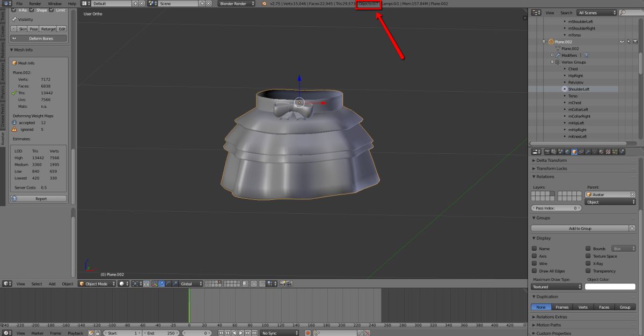The height and width of the screenshot is (336, 644).
Task: Enable the Bounds checkbox
Action: [x=588, y=249]
